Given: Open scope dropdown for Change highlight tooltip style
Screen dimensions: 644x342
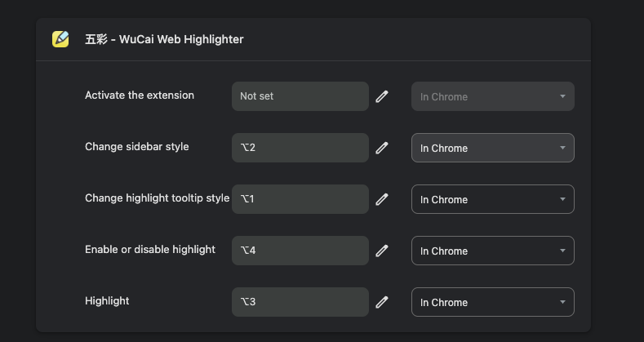Looking at the screenshot, I should coord(493,199).
